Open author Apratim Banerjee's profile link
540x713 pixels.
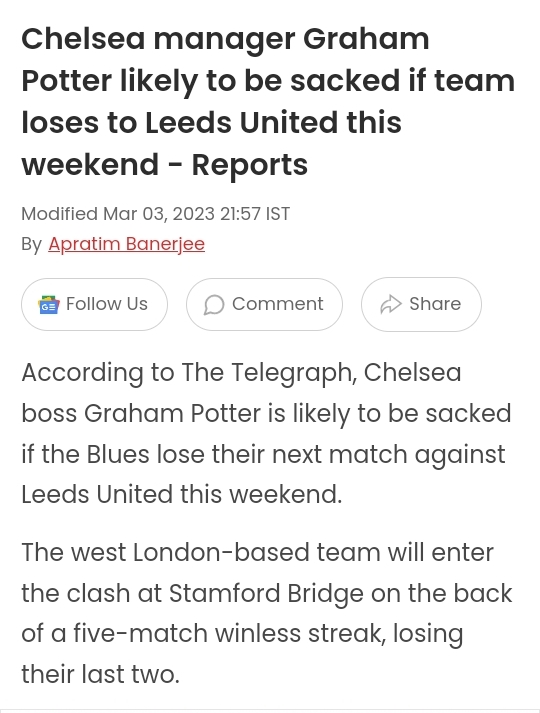click(x=126, y=244)
